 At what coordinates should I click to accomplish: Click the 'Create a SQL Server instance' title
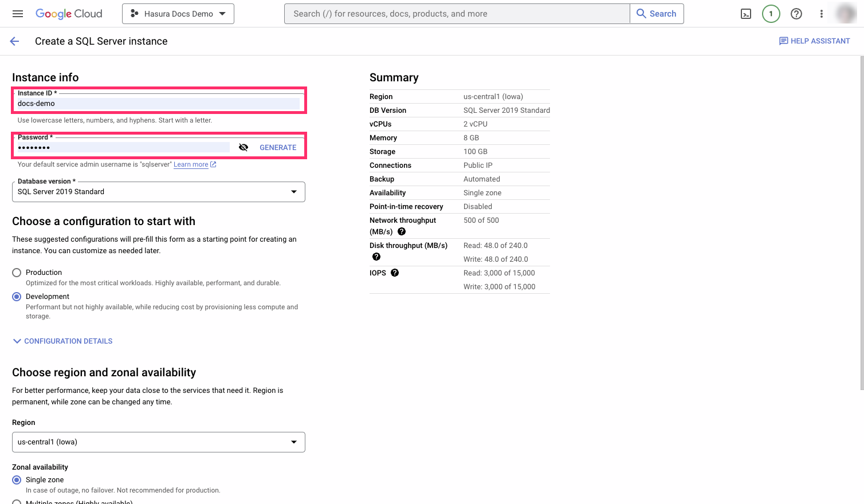(x=101, y=41)
